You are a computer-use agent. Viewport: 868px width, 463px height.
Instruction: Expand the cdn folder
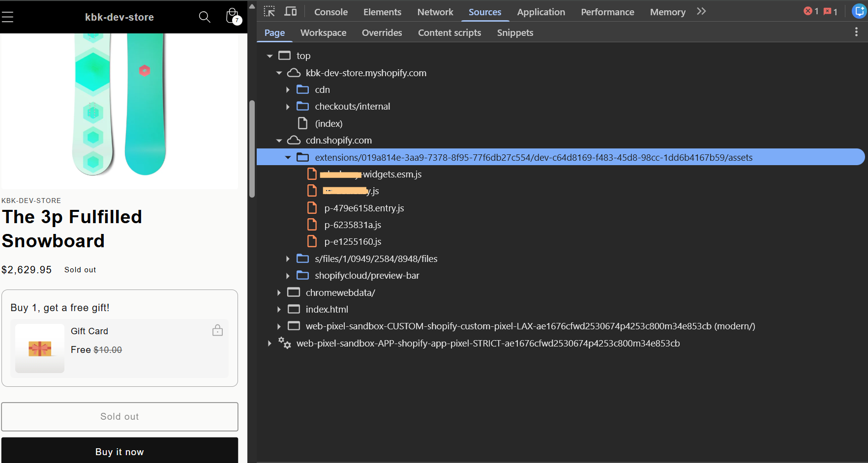tap(288, 90)
